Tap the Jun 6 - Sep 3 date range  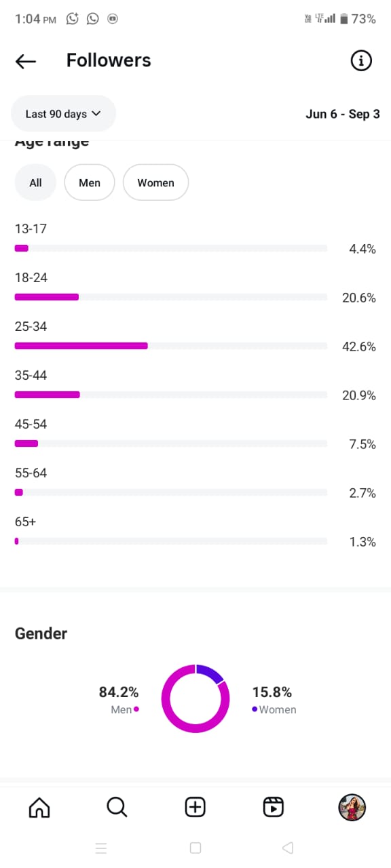click(342, 114)
